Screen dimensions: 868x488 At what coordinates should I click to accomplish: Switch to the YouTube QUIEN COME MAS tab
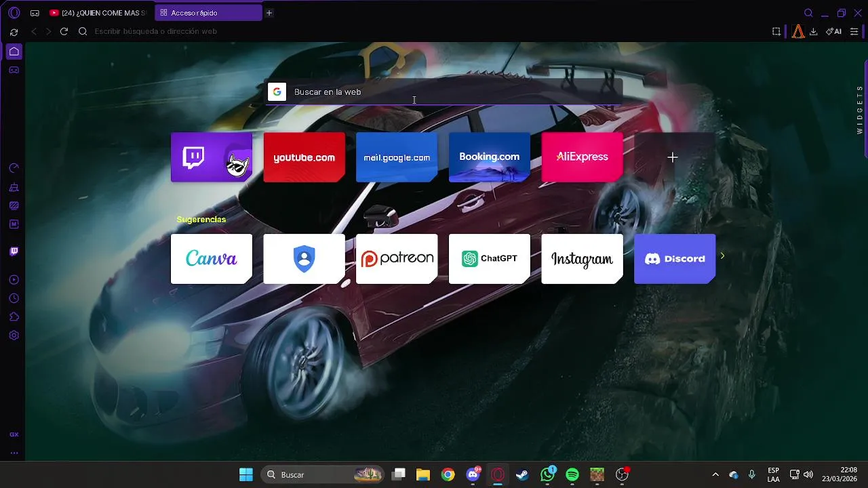(98, 13)
